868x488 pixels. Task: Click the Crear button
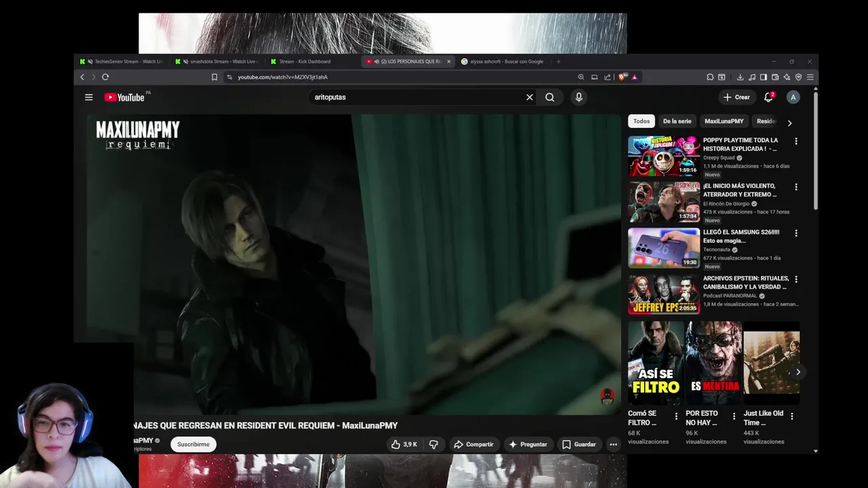click(736, 97)
